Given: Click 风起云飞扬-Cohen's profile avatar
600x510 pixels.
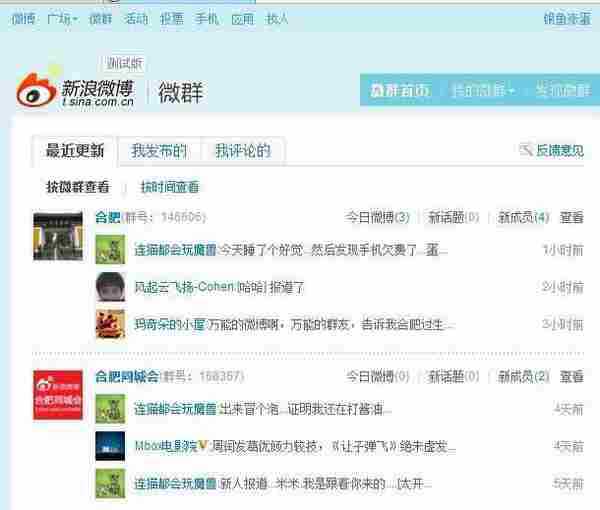Looking at the screenshot, I should pos(109,286).
